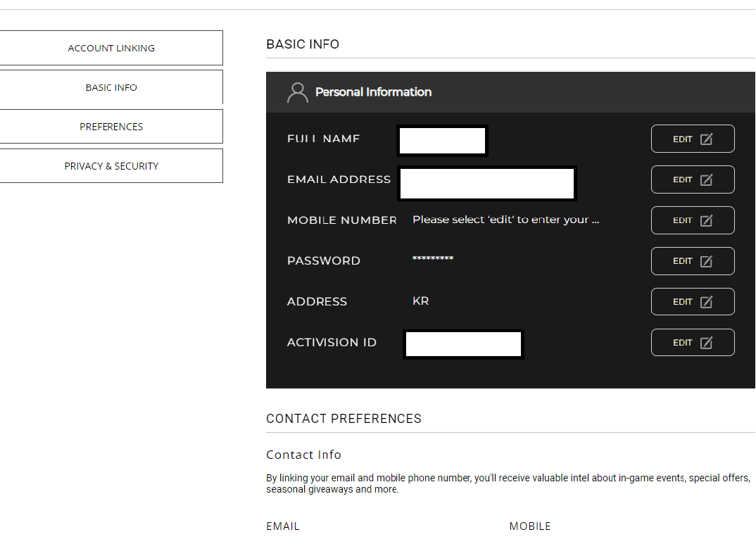Edit the Email Address entry
Screen dimensions: 756x544
[693, 179]
